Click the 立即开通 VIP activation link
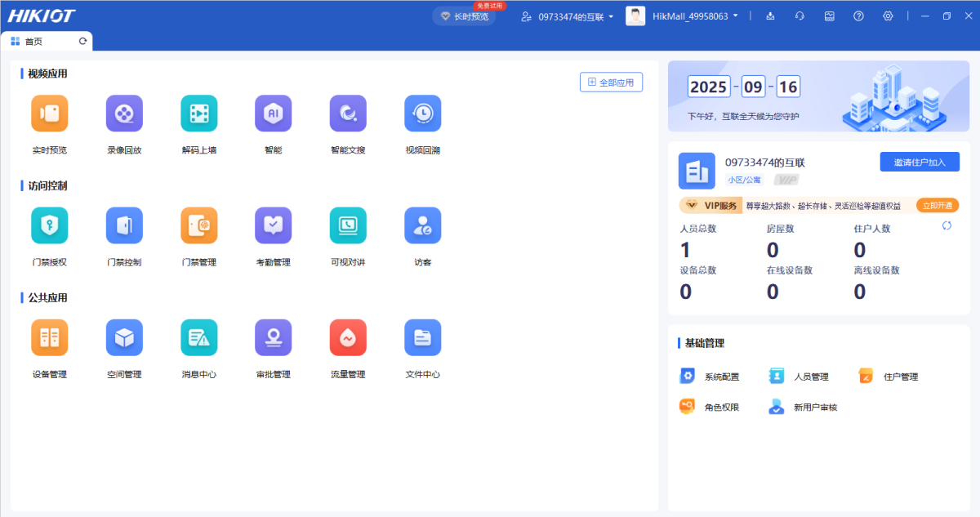Image resolution: width=980 pixels, height=517 pixels. coord(938,205)
